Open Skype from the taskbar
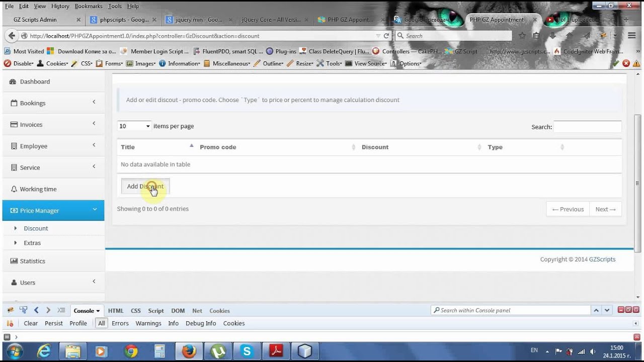This screenshot has height=362, width=644. tap(247, 351)
